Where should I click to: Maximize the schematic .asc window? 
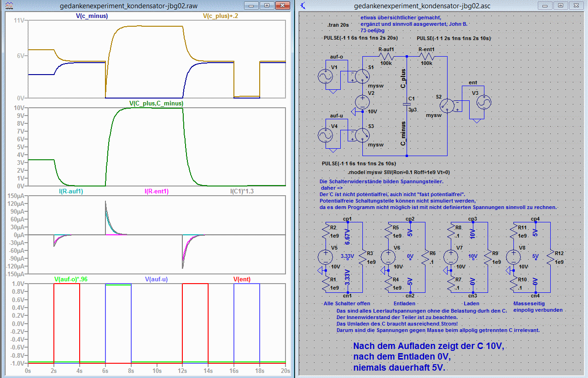pos(560,6)
